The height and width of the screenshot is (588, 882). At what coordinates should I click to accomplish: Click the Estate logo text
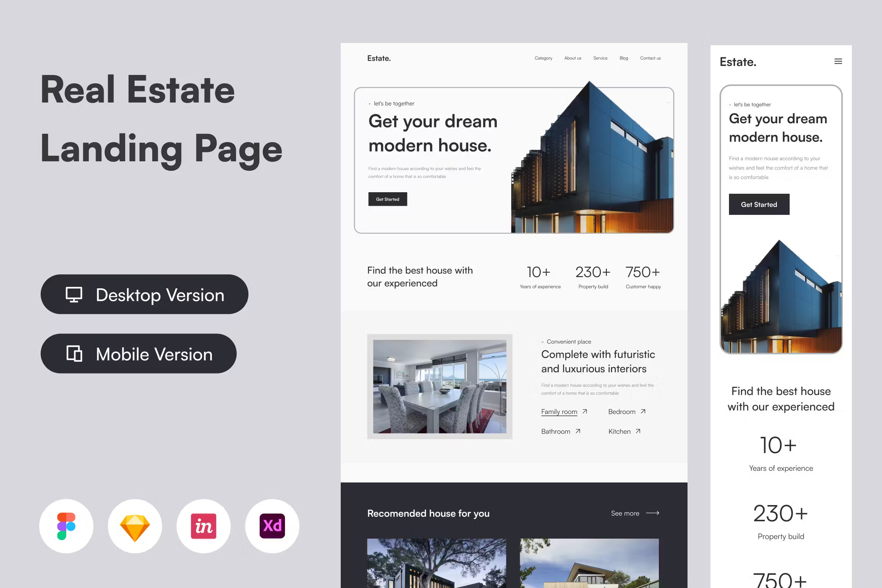(379, 58)
